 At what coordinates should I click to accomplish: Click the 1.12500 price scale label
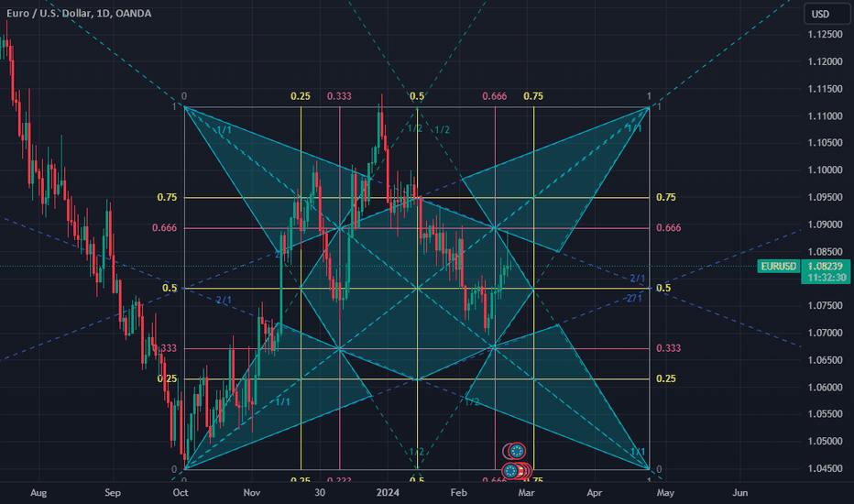(x=825, y=34)
